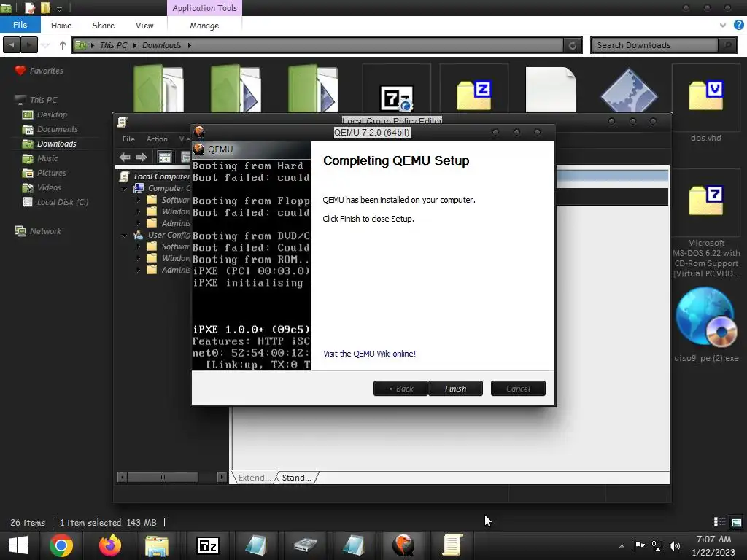This screenshot has width=747, height=560.
Task: Select Local Computer Policy tree root
Action: pos(155,176)
